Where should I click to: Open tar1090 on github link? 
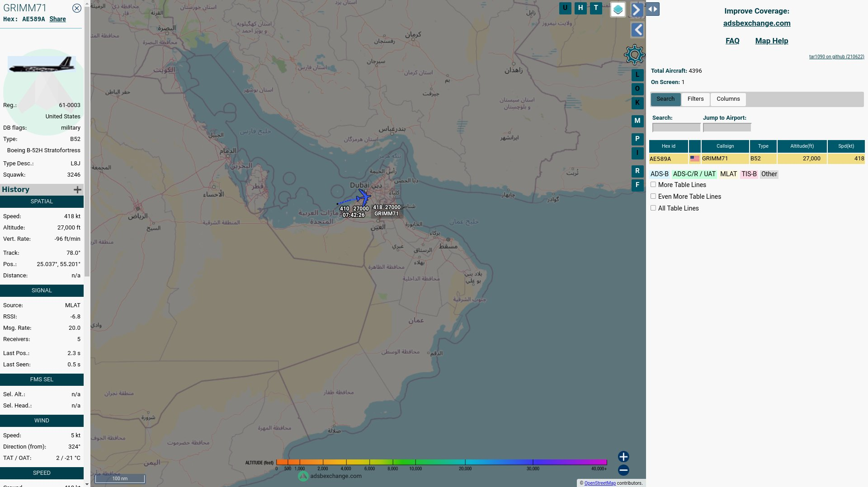836,57
